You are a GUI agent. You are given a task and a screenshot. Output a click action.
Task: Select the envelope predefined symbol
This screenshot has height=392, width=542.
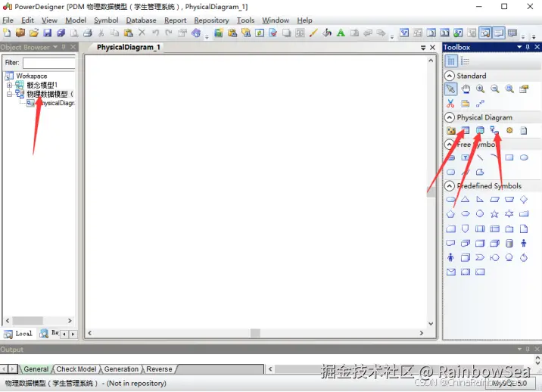[450, 272]
